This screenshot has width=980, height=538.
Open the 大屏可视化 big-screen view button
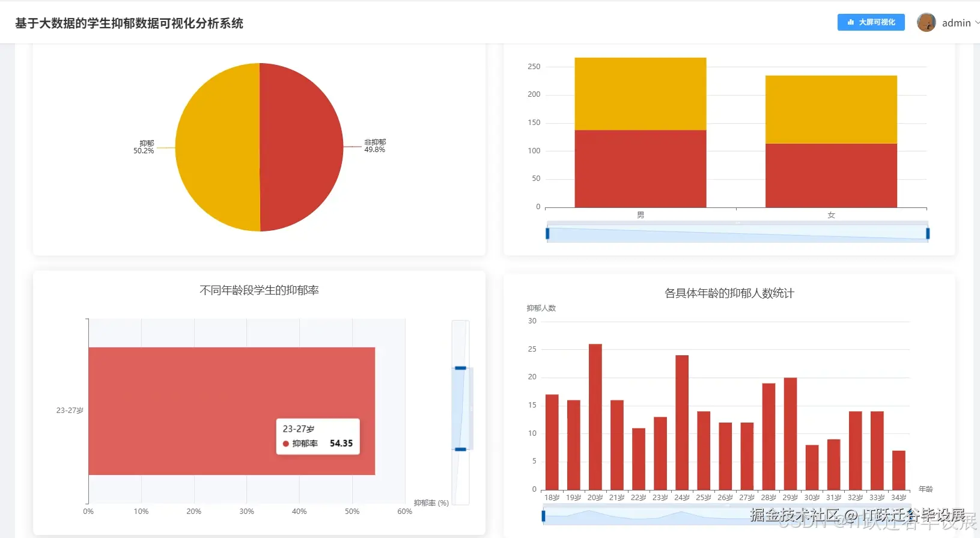point(871,22)
